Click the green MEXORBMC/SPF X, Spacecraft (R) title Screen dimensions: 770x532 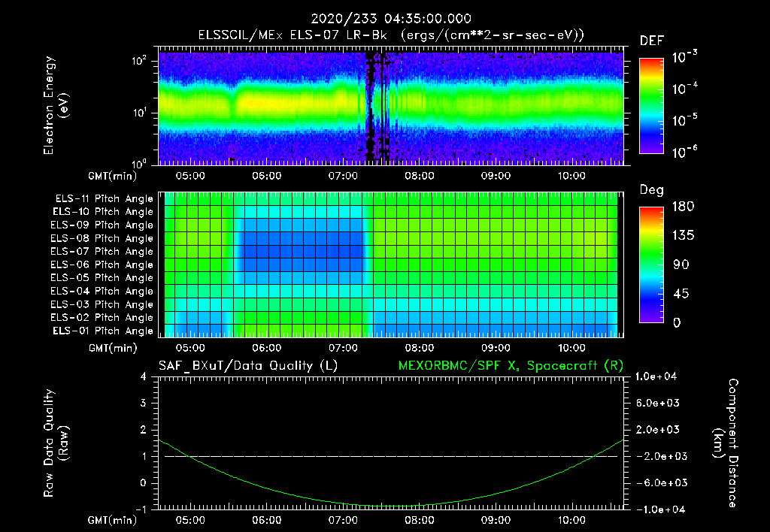[511, 366]
